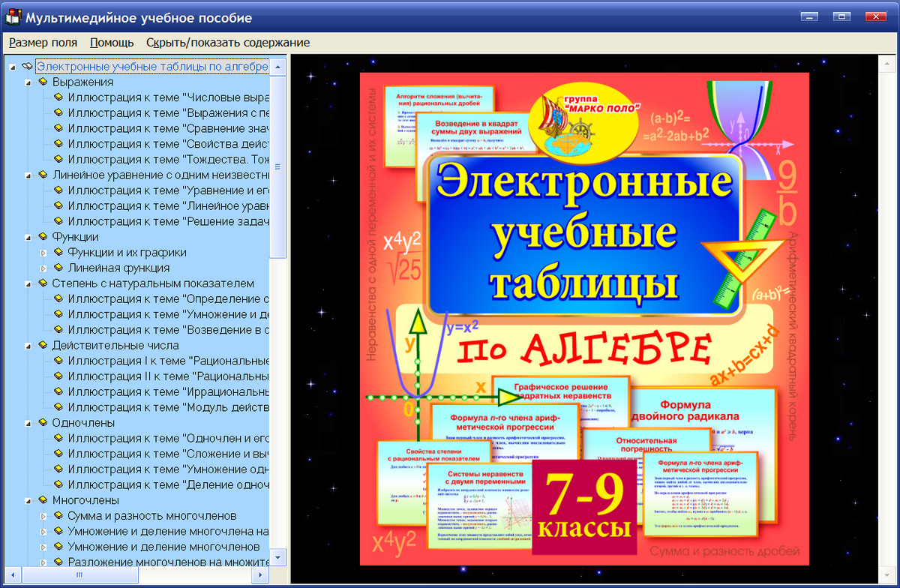
Task: Expand the "Сумма и разность многочленов" branch
Action: coord(43,515)
